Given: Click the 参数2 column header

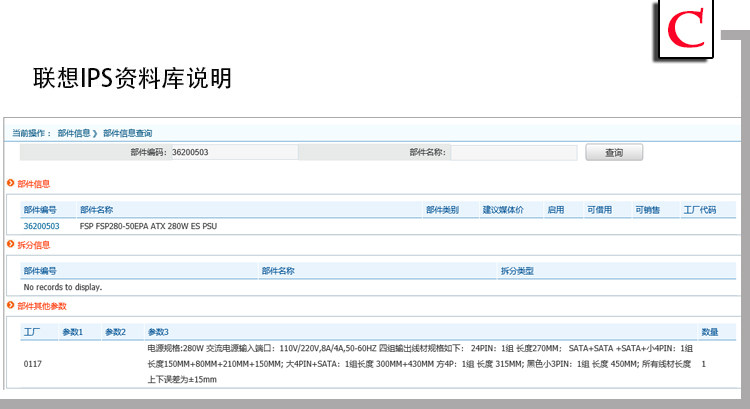Looking at the screenshot, I should (115, 332).
